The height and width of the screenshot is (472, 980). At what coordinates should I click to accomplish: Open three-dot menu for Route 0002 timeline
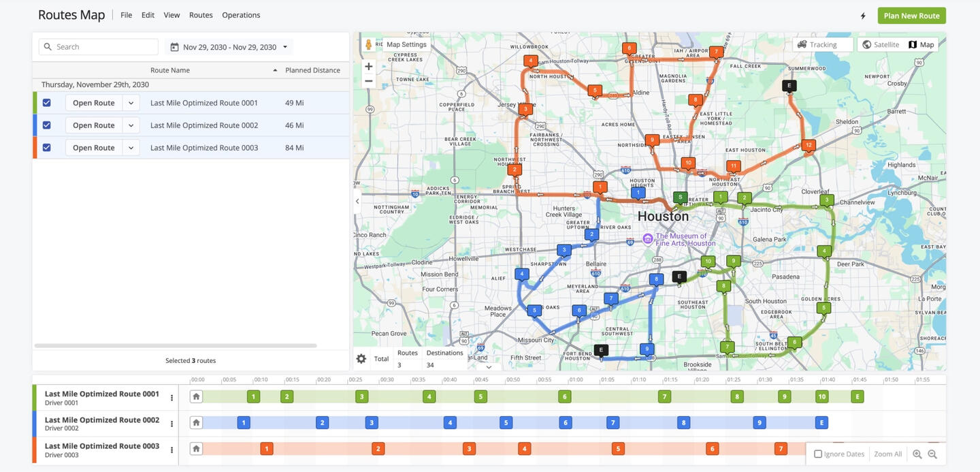click(171, 424)
